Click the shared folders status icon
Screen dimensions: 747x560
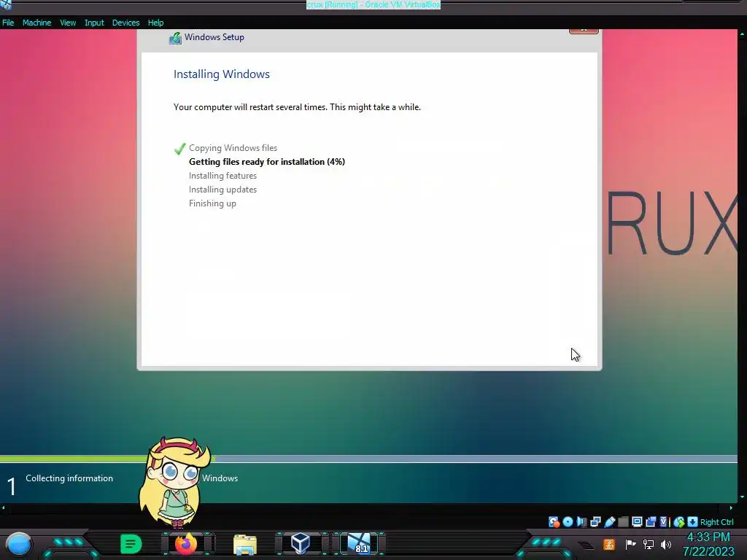coord(623,522)
